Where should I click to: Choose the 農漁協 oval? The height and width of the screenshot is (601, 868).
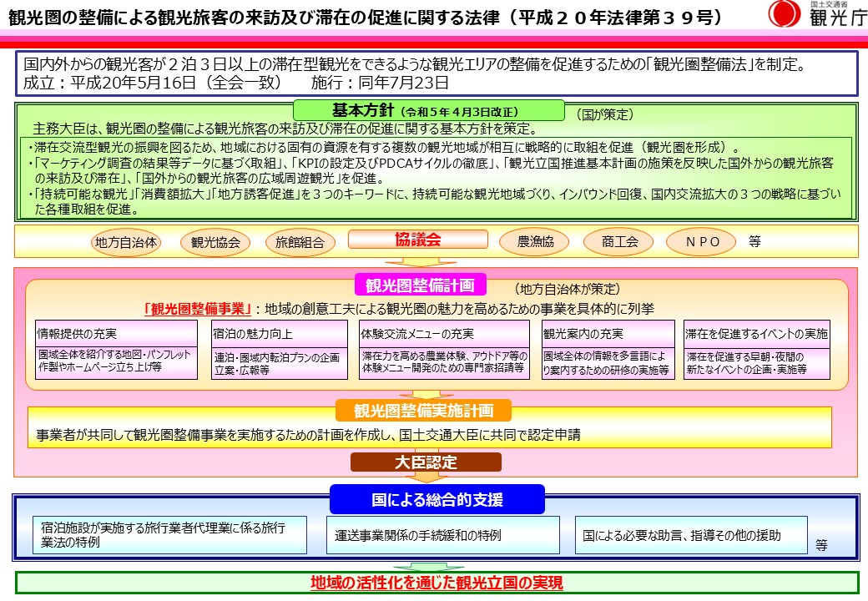click(x=532, y=242)
